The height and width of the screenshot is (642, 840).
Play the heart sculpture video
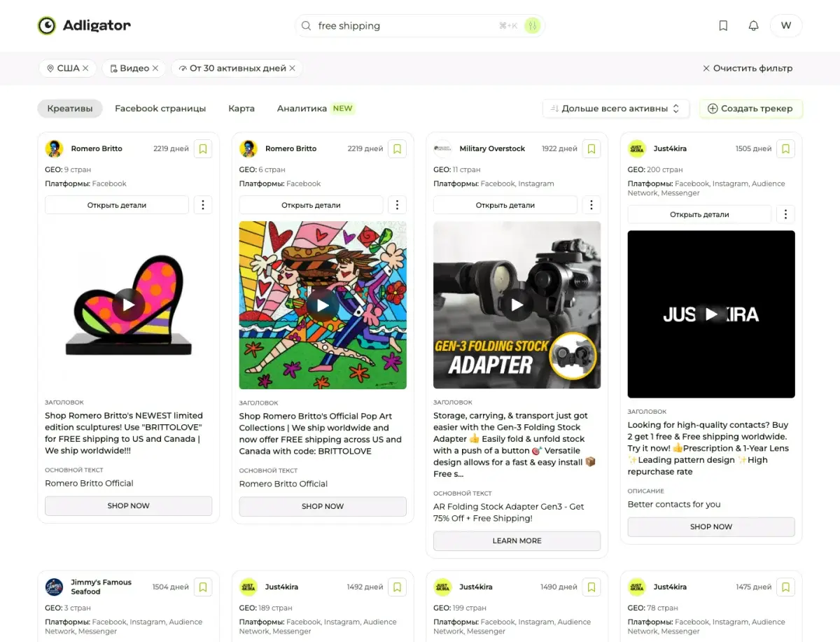click(x=129, y=305)
